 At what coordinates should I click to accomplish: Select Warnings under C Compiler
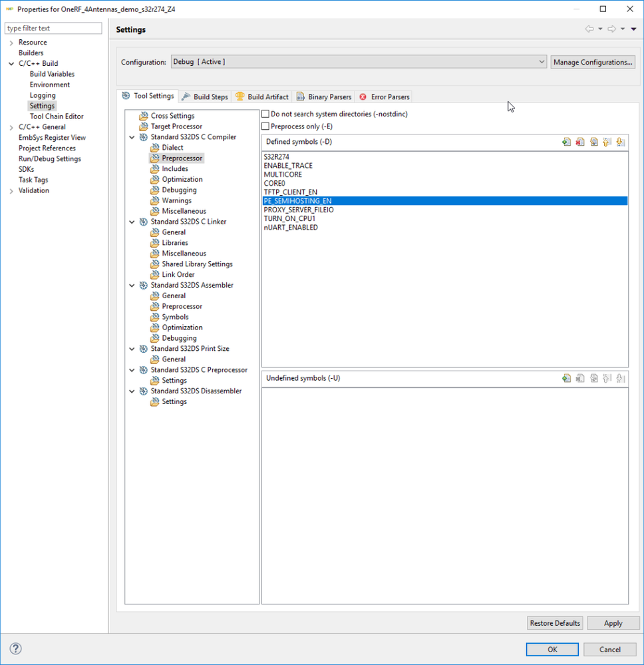176,200
